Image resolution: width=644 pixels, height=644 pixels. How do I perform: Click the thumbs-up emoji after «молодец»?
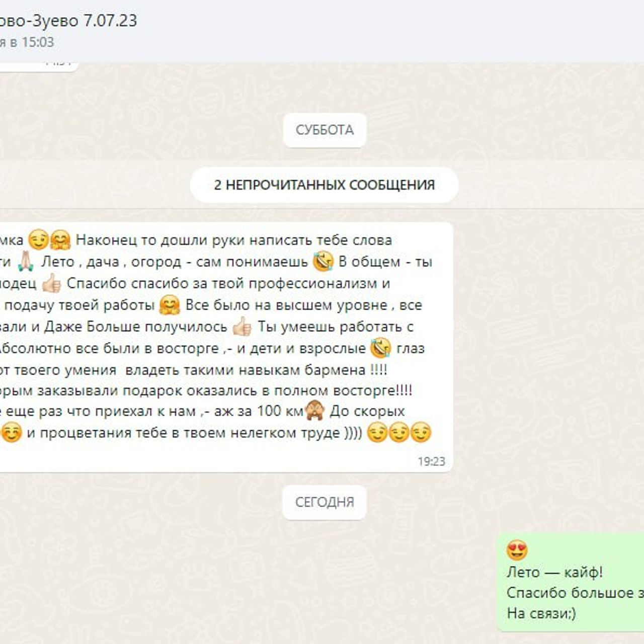50,283
